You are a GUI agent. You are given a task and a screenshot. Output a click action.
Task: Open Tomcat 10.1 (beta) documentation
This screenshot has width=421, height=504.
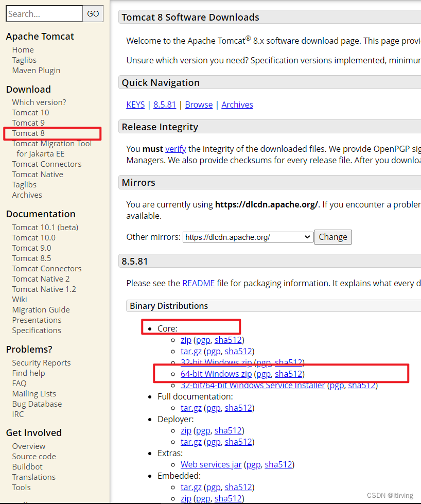tap(45, 227)
